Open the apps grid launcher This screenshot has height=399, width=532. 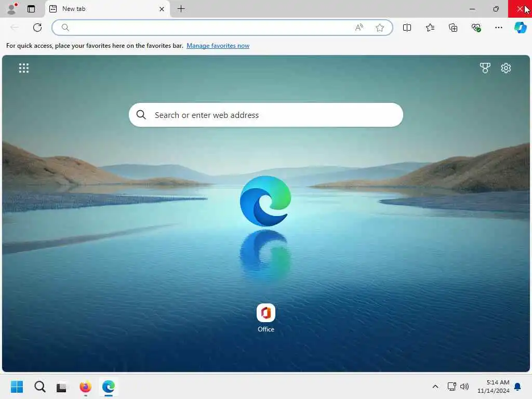[x=24, y=68]
